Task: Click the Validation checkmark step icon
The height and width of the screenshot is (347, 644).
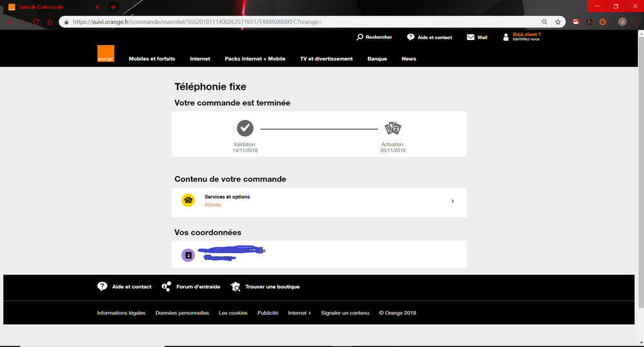Action: pyautogui.click(x=245, y=128)
